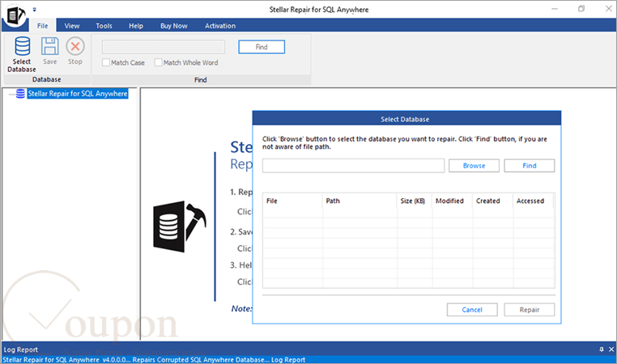Enable the Match Case checkbox
617x364 pixels.
tap(106, 62)
